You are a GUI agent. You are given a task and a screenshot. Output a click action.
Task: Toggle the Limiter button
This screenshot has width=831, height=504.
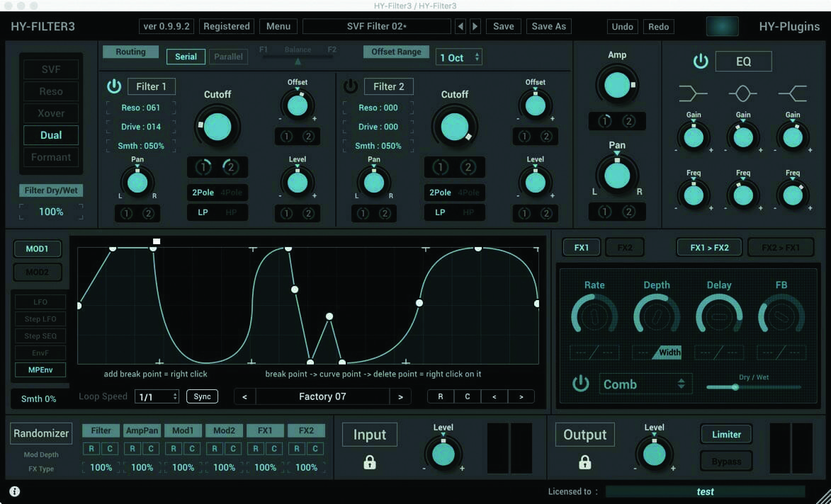726,434
